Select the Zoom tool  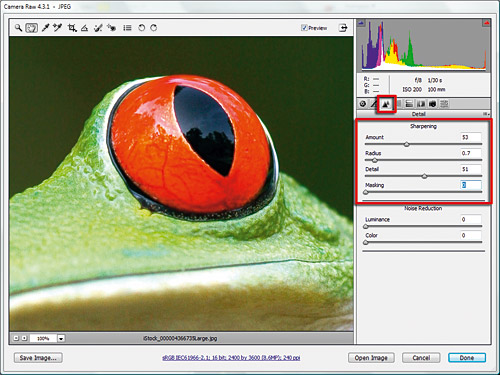(18, 28)
